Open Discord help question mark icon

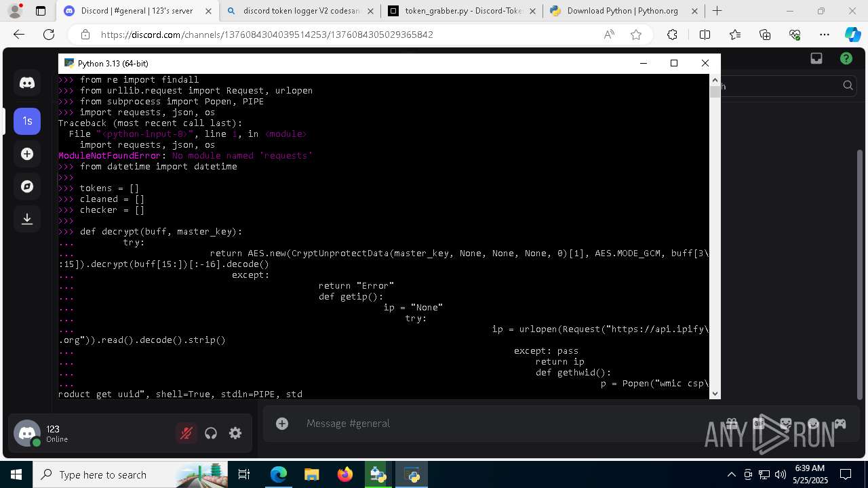pyautogui.click(x=846, y=58)
